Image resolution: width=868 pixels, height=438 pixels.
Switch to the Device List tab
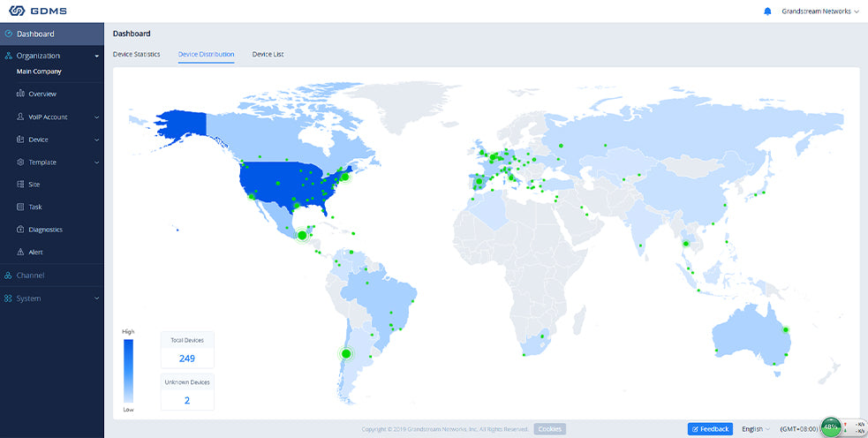coord(268,54)
